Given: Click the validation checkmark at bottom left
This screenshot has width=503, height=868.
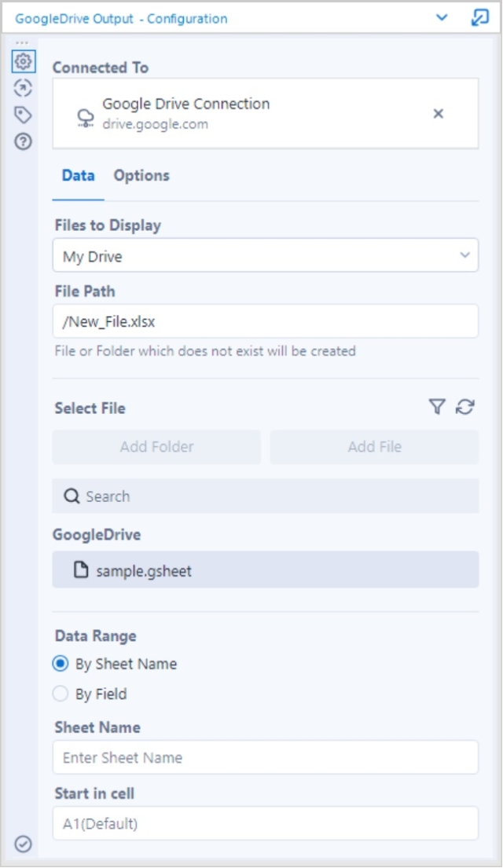Looking at the screenshot, I should 21,844.
